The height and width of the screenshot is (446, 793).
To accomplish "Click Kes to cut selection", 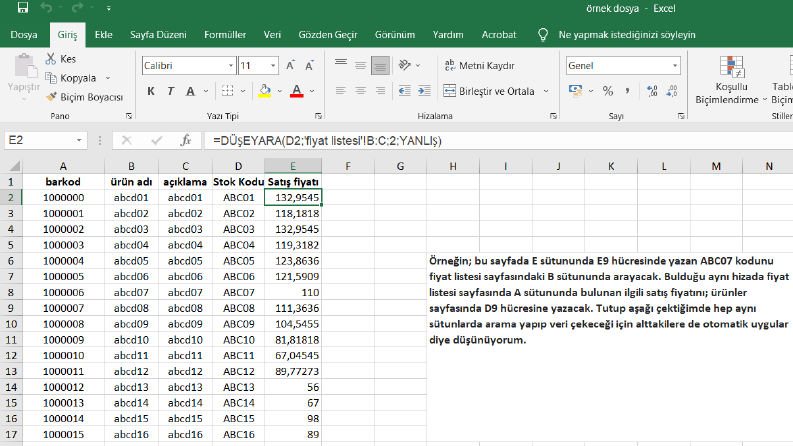I will pyautogui.click(x=61, y=59).
